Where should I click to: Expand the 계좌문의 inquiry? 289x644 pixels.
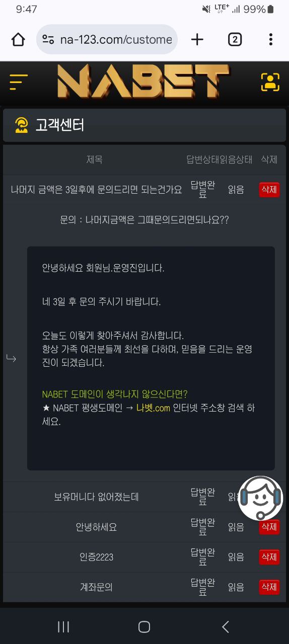point(96,587)
